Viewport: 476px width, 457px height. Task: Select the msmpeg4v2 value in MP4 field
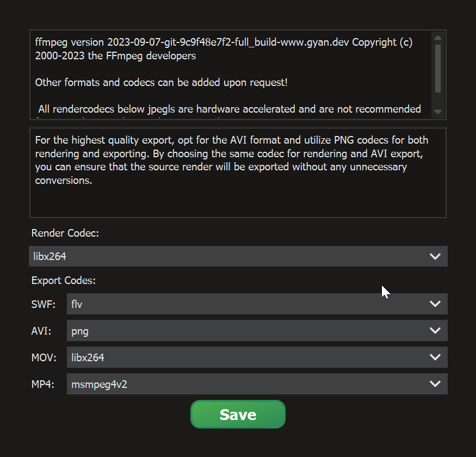[99, 385]
